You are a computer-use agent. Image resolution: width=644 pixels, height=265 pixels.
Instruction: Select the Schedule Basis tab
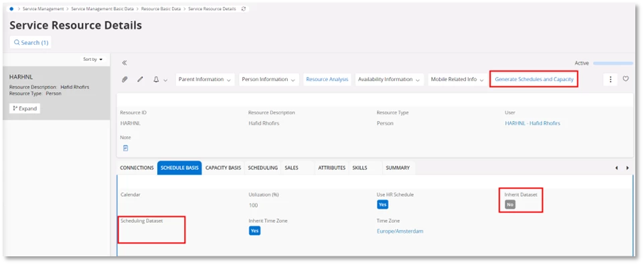[179, 167]
